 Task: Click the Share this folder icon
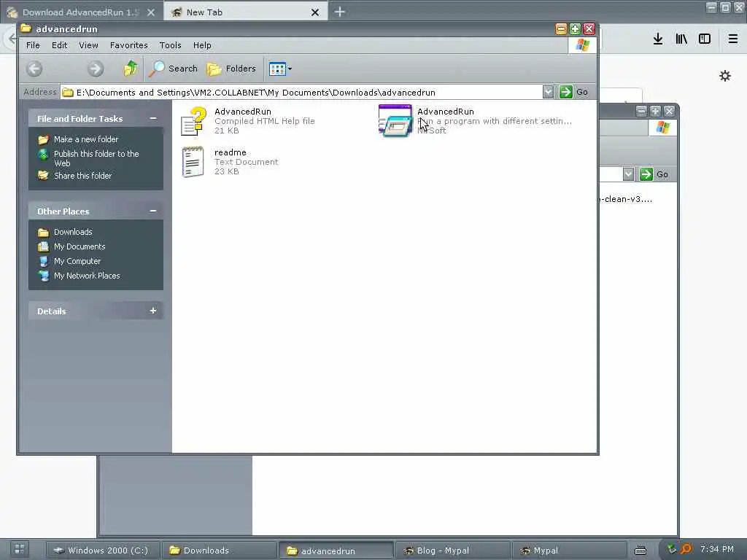(x=43, y=176)
